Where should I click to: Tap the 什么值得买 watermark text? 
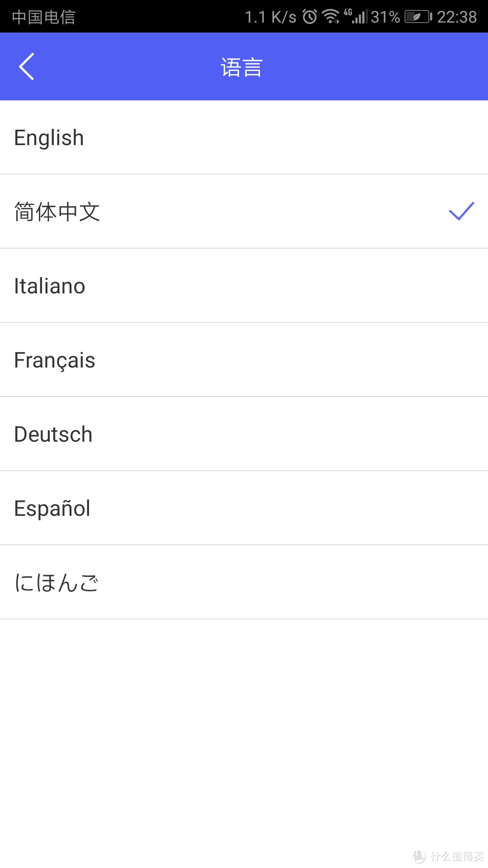point(457,856)
